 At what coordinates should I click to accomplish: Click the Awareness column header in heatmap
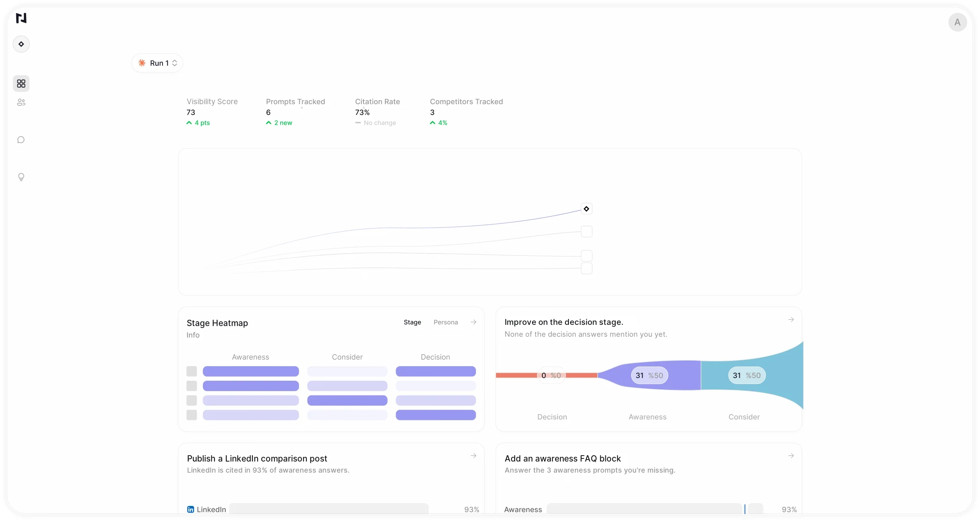tap(251, 357)
